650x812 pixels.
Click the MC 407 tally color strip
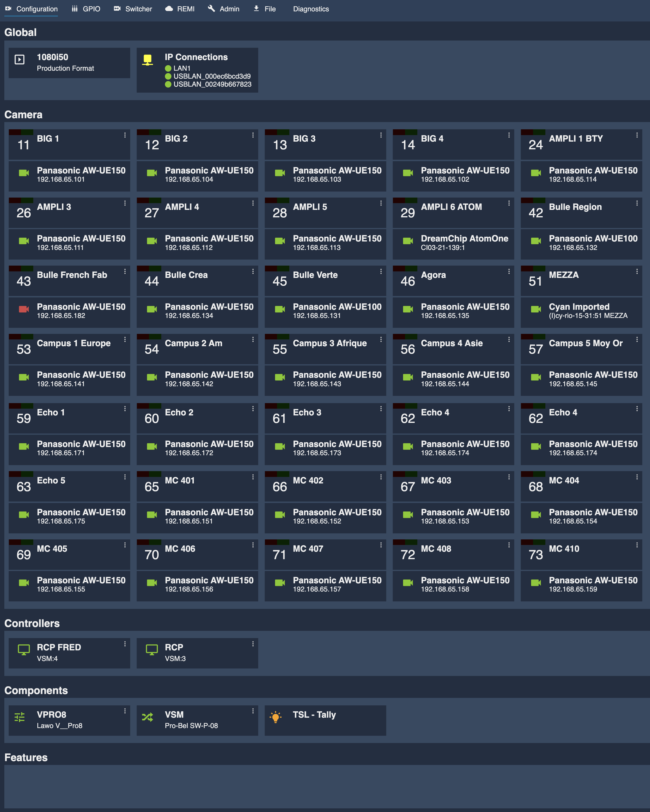(277, 542)
